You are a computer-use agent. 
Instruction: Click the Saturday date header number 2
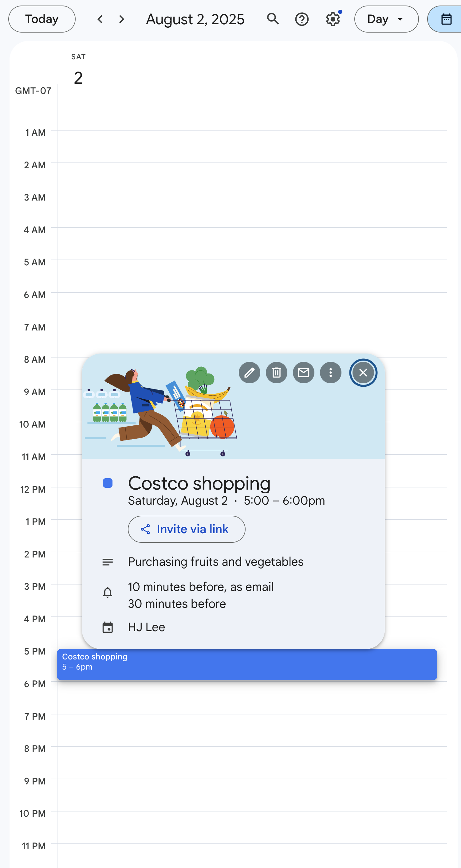pos(78,77)
